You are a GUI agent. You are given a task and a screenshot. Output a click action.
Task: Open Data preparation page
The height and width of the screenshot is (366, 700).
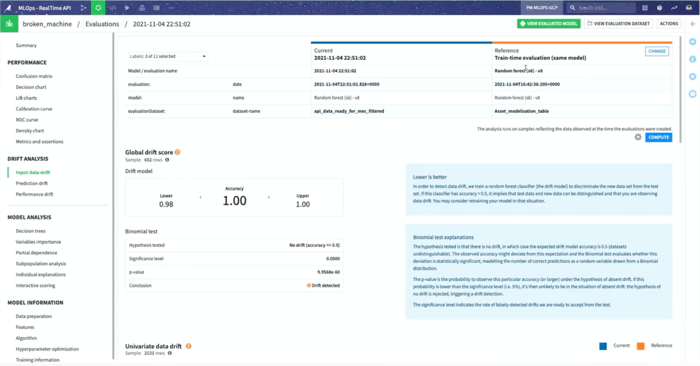(34, 316)
